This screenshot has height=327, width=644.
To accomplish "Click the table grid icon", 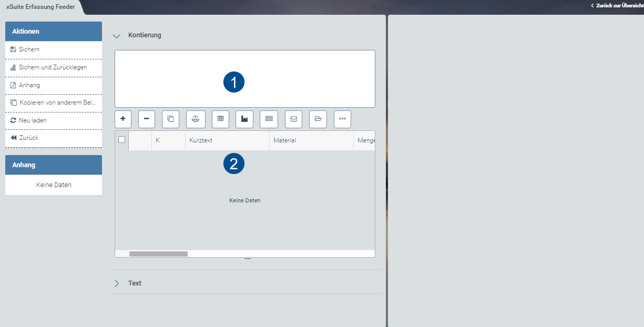I will 220,119.
